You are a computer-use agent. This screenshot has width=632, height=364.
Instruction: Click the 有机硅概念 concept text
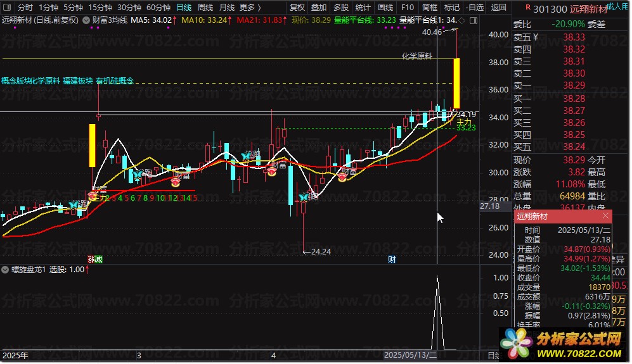[x=115, y=81]
